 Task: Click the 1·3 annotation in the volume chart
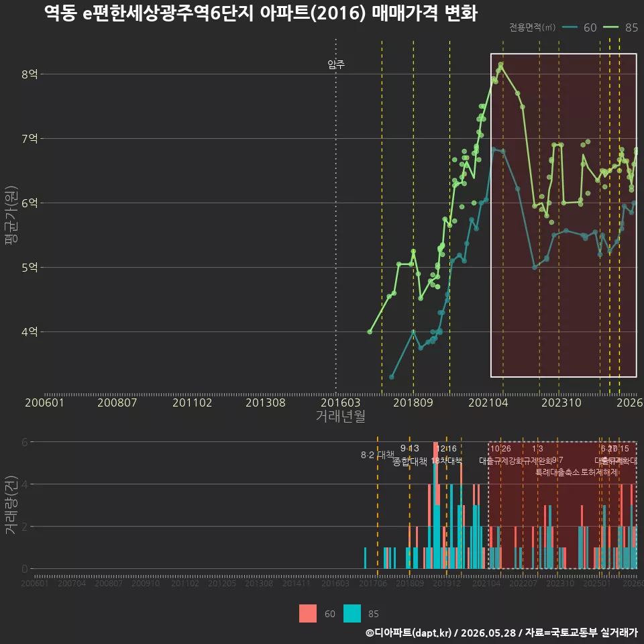coord(537,449)
